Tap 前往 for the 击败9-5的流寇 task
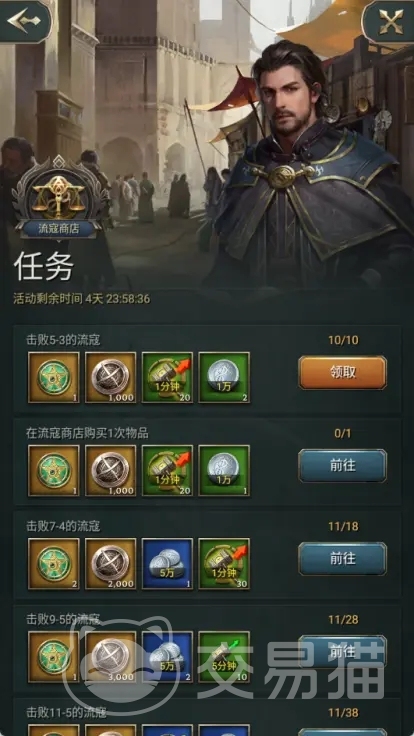 (x=342, y=651)
